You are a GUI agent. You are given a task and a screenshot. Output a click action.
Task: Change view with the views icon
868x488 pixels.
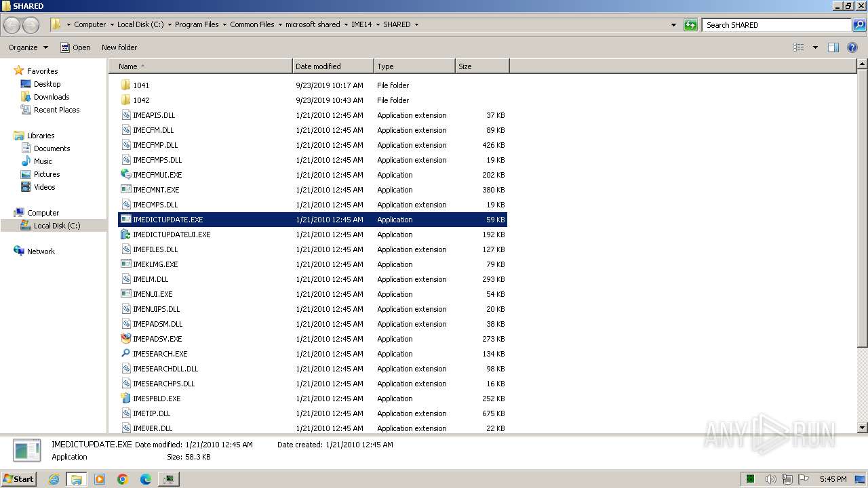point(799,47)
